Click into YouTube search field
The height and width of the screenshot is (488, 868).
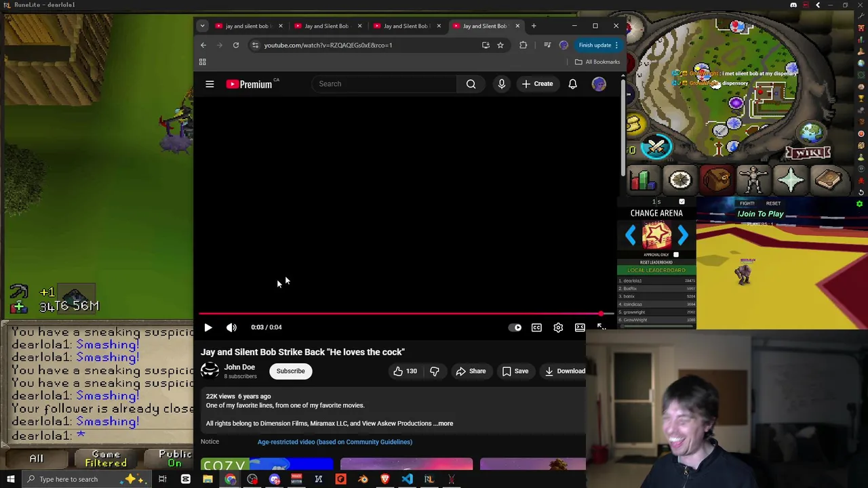coord(384,84)
